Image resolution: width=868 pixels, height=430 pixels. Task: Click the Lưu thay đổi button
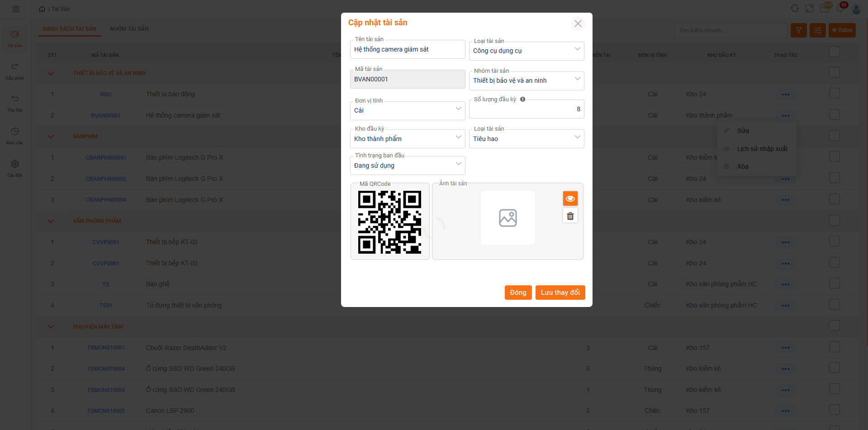pyautogui.click(x=560, y=293)
